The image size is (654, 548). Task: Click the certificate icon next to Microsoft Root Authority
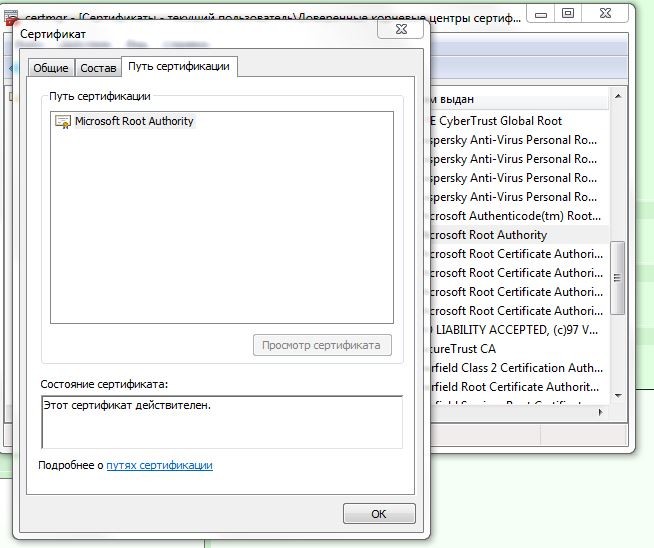click(63, 121)
